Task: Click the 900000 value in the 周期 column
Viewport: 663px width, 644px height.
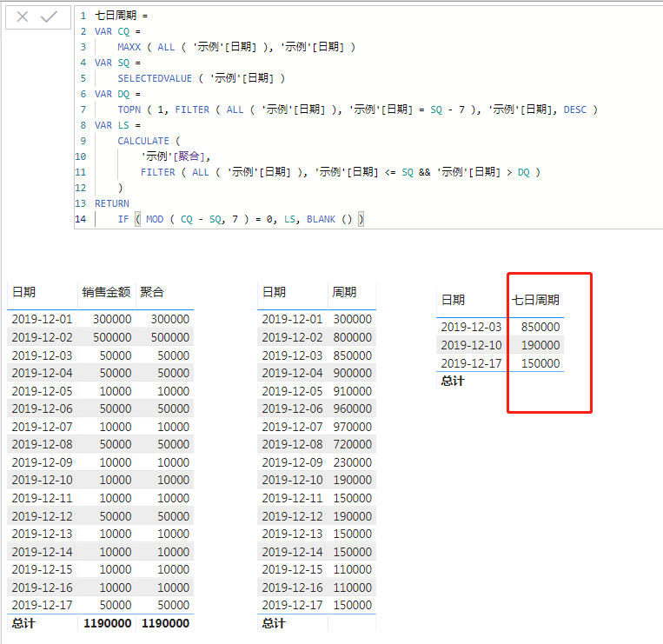Action: click(x=353, y=373)
